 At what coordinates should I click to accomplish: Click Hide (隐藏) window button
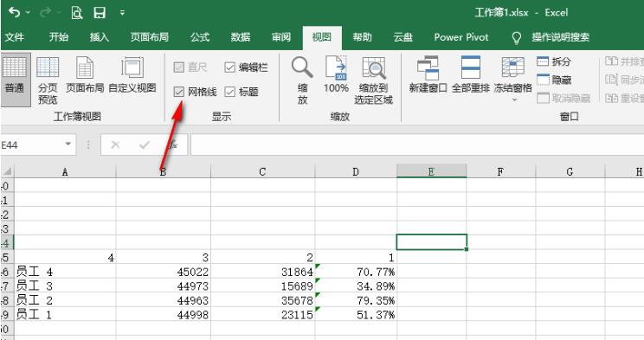554,80
